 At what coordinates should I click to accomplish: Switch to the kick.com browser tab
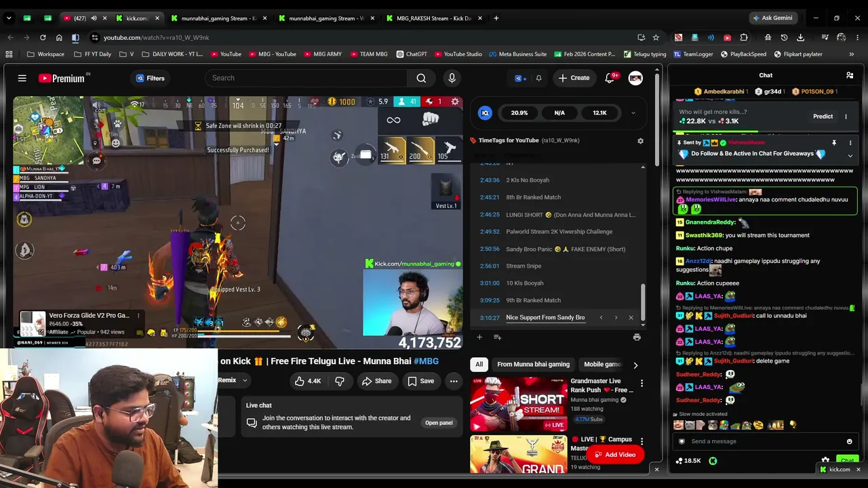coord(138,18)
